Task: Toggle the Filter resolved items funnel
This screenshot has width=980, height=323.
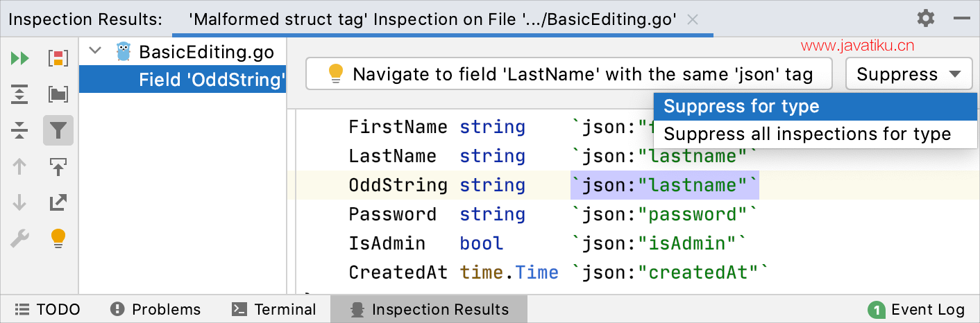Action: click(x=58, y=130)
